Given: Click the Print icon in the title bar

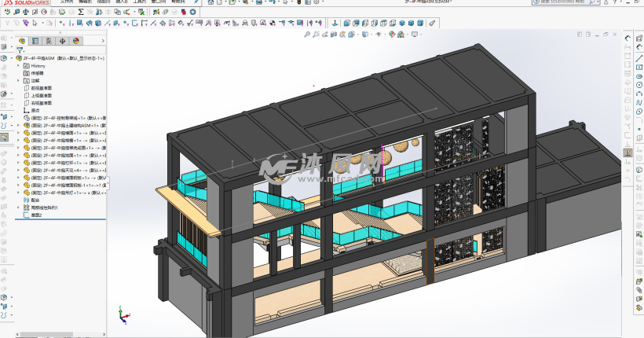Looking at the screenshot, I should coord(259,2).
